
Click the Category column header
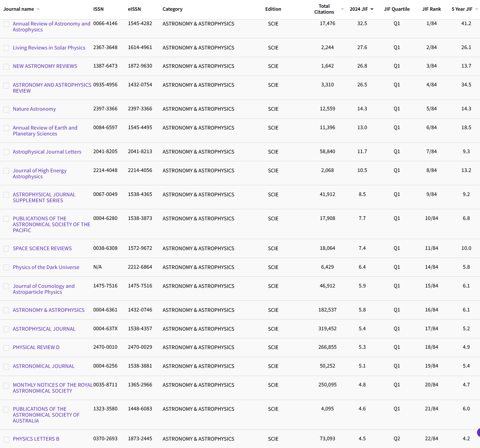[x=172, y=9]
